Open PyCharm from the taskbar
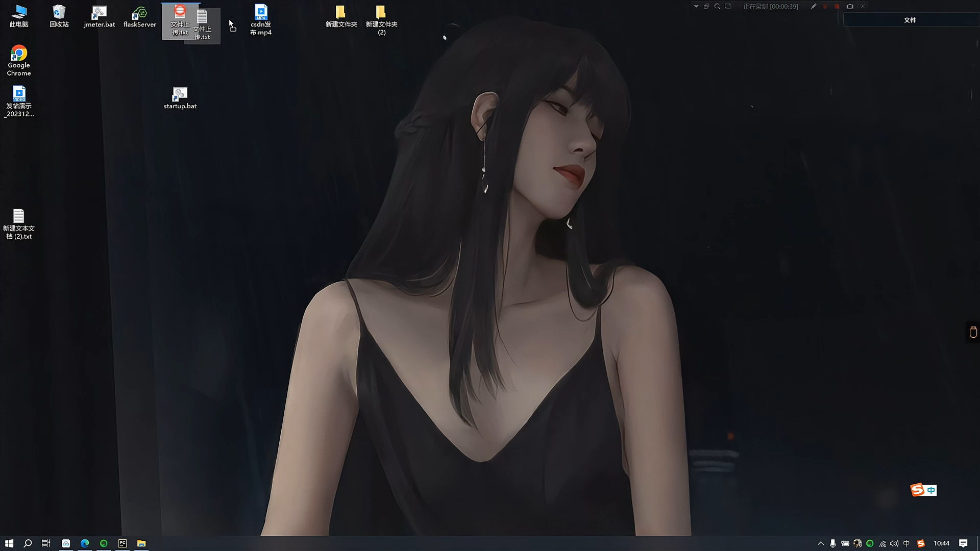This screenshot has width=980, height=551. [122, 543]
